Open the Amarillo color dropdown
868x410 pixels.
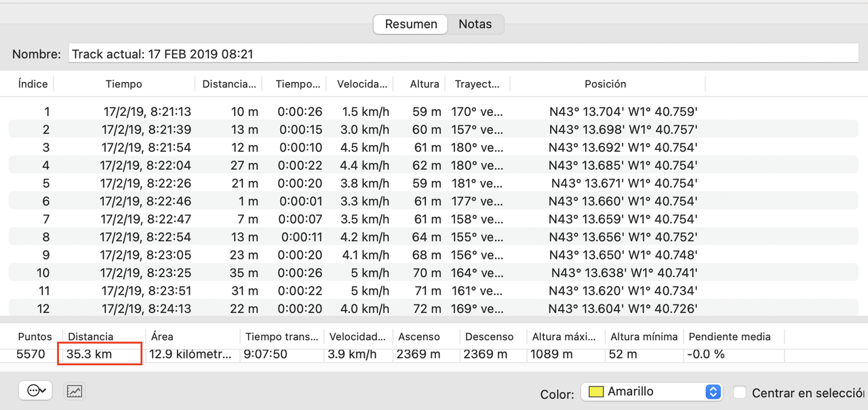pyautogui.click(x=651, y=392)
